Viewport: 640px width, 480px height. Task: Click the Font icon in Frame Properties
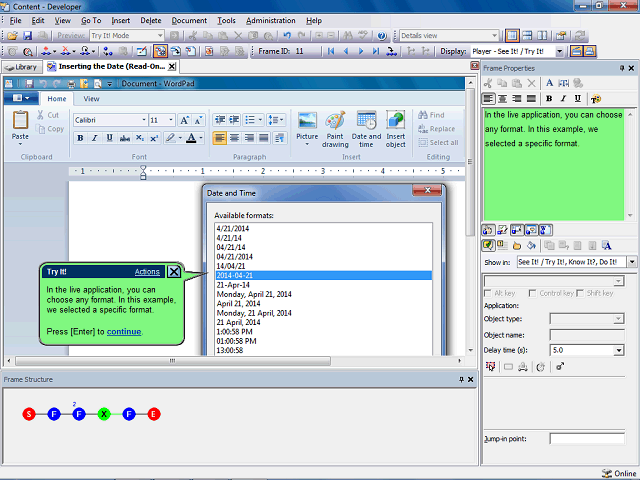click(x=549, y=83)
